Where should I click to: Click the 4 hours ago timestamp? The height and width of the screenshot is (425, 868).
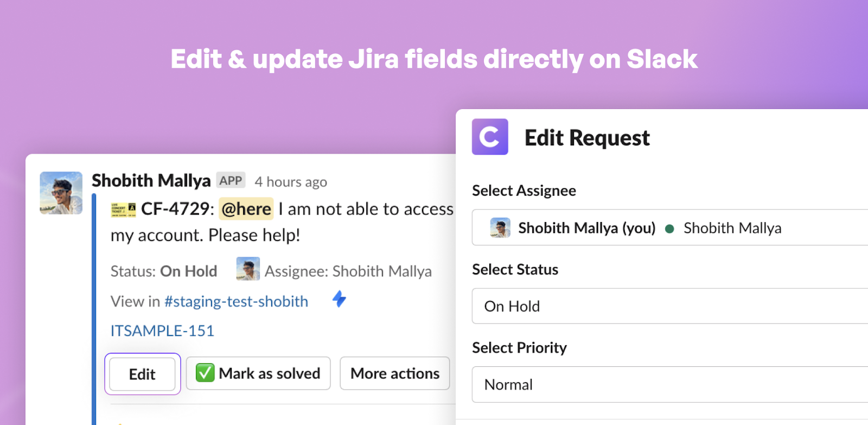click(291, 182)
